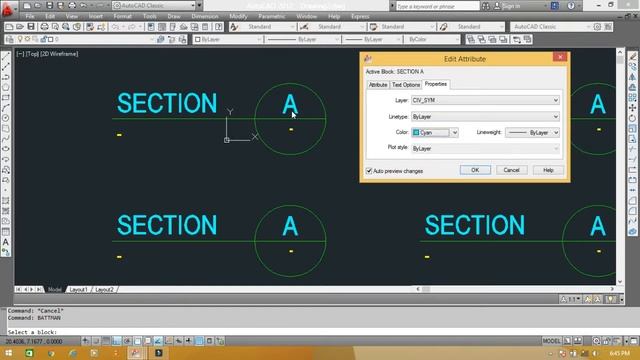Open the Linetype dropdown in Edit Attribute dialog

[x=485, y=117]
